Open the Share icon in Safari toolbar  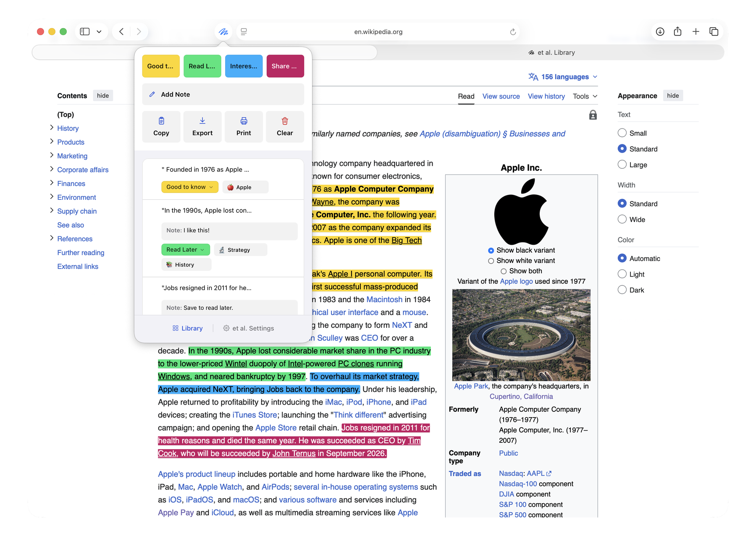point(677,31)
